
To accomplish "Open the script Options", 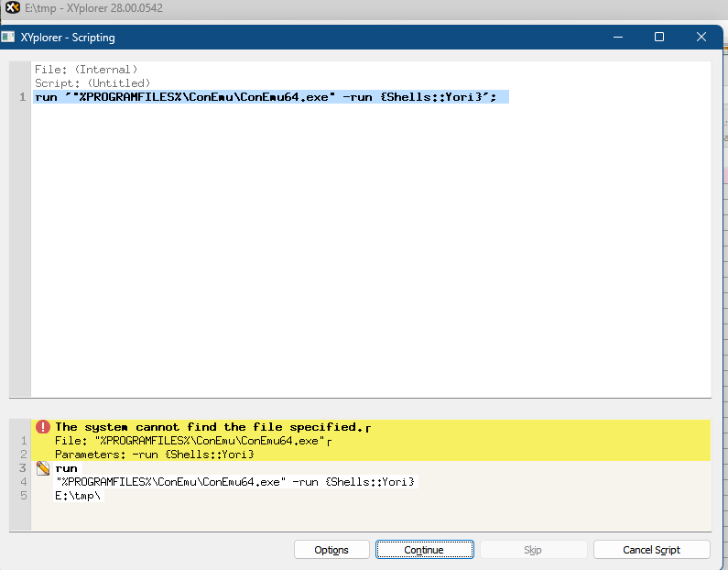I will point(331,550).
